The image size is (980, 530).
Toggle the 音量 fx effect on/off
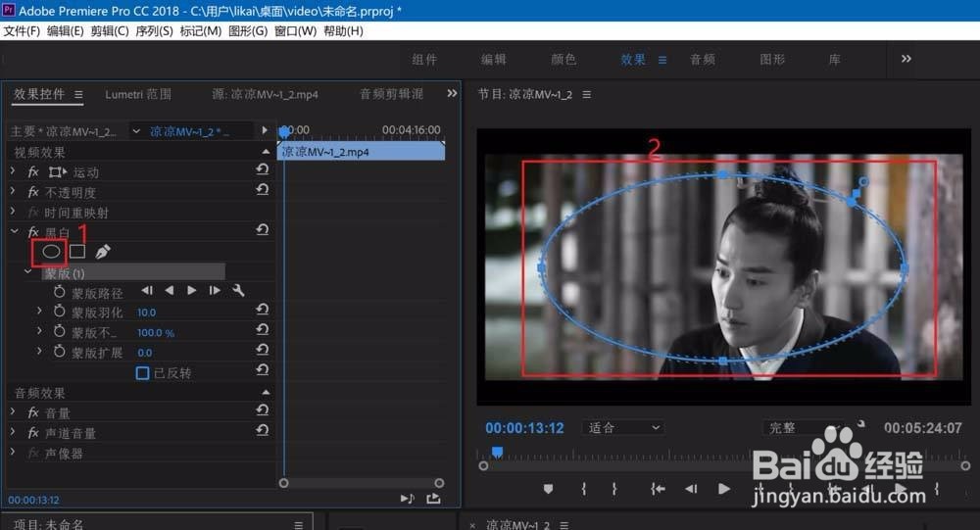click(33, 412)
